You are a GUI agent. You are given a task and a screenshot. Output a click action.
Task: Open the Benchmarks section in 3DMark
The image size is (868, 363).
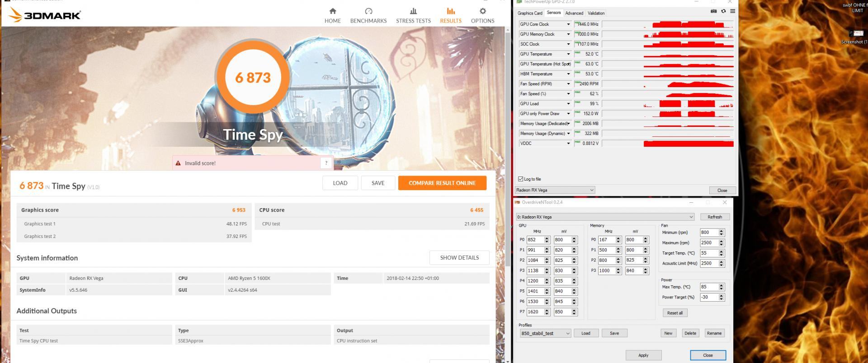(368, 15)
